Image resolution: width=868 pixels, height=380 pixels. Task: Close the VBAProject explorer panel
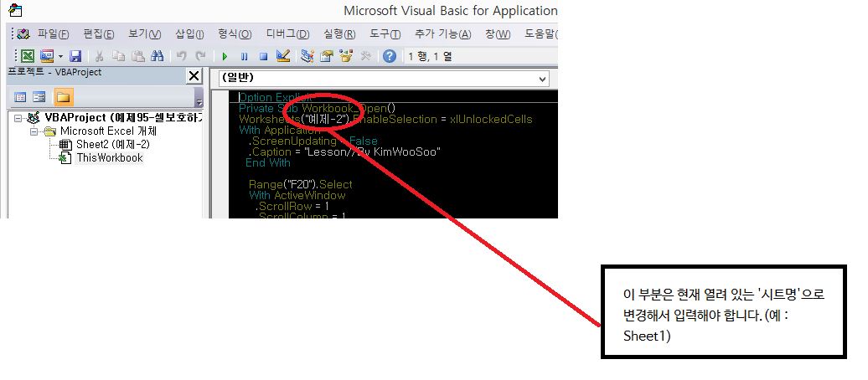[x=194, y=76]
